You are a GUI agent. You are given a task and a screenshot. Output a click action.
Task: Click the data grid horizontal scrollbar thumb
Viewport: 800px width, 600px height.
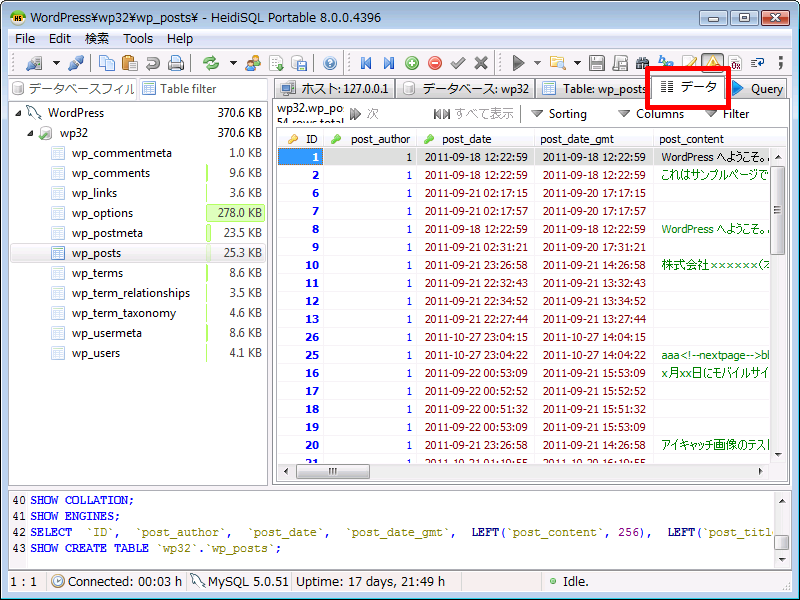point(333,471)
